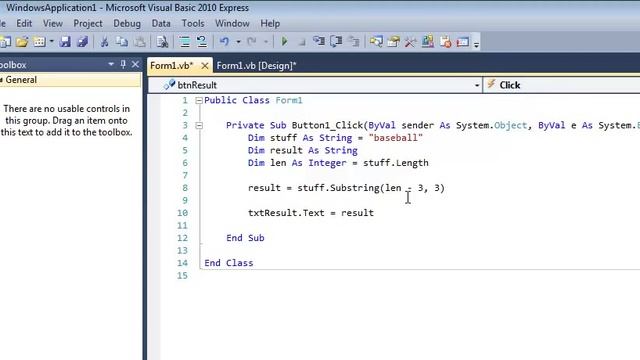Click the txtResult.Text assignment line

(x=311, y=213)
